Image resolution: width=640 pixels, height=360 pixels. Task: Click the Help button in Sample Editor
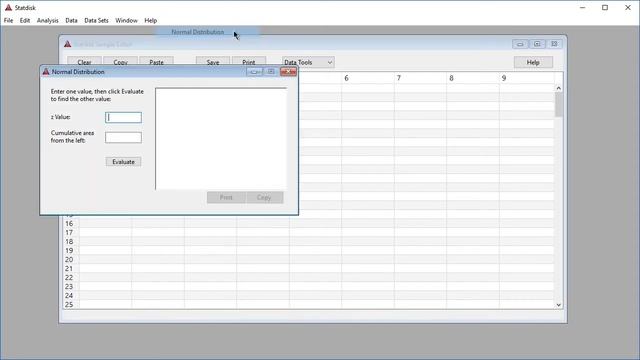point(533,62)
